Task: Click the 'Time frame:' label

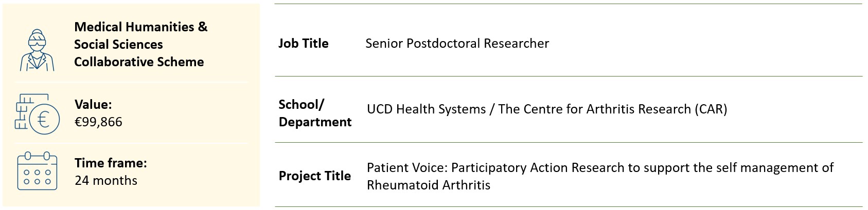Action: tap(111, 163)
